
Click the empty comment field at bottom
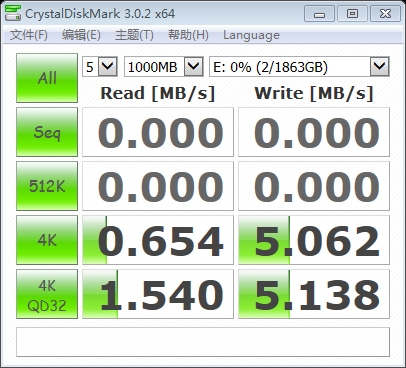point(203,342)
